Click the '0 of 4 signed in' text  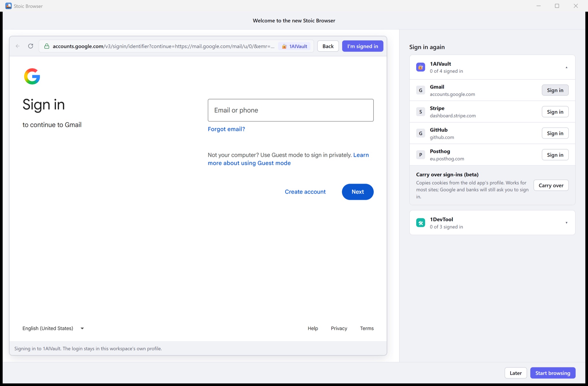click(446, 71)
